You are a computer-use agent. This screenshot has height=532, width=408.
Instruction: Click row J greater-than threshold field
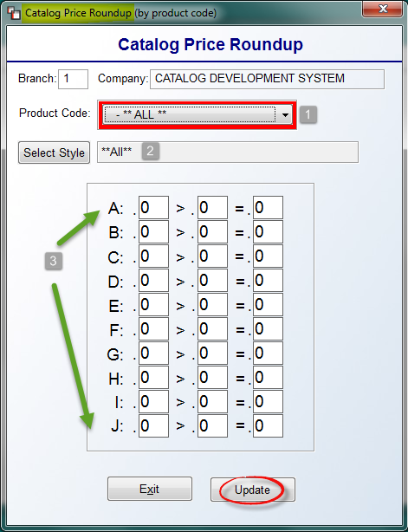[212, 425]
